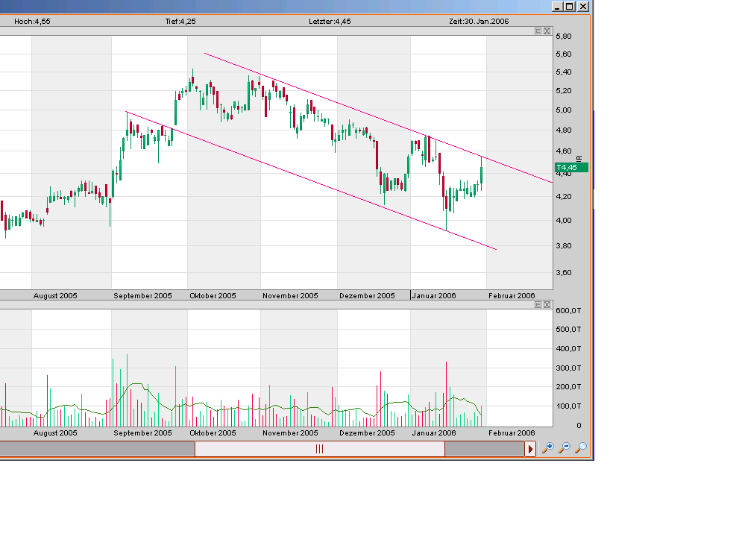The height and width of the screenshot is (560, 742).
Task: Click the 4,60 price axis label
Action: (564, 151)
